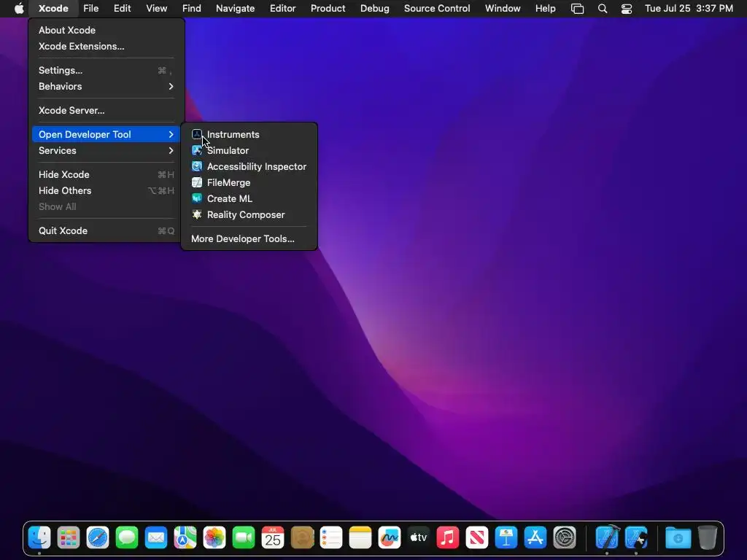Launch Safari from the Dock
The width and height of the screenshot is (747, 560).
pyautogui.click(x=98, y=538)
